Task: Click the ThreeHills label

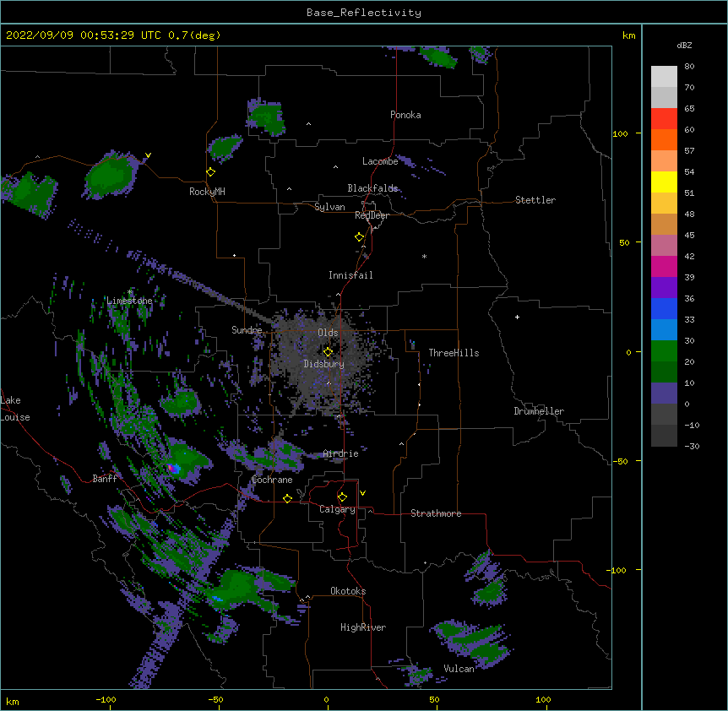Action: [x=454, y=353]
